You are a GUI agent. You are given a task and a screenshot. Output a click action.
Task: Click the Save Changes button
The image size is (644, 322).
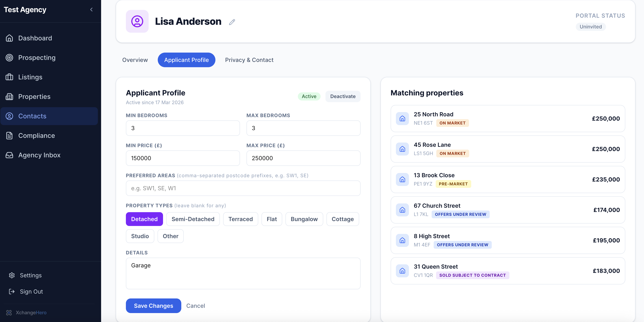[153, 306]
